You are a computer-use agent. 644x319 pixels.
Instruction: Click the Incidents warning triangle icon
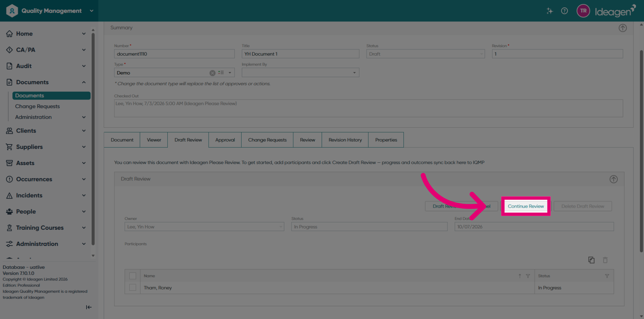tap(9, 196)
